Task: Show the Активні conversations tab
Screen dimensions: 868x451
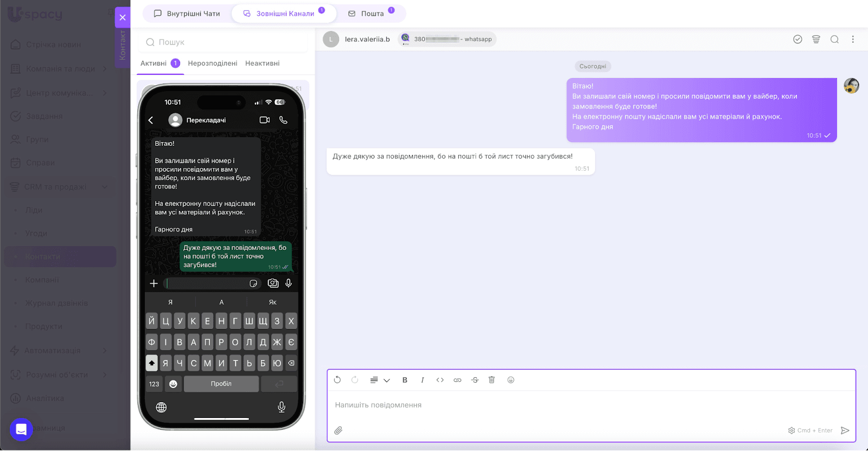Action: [x=160, y=63]
